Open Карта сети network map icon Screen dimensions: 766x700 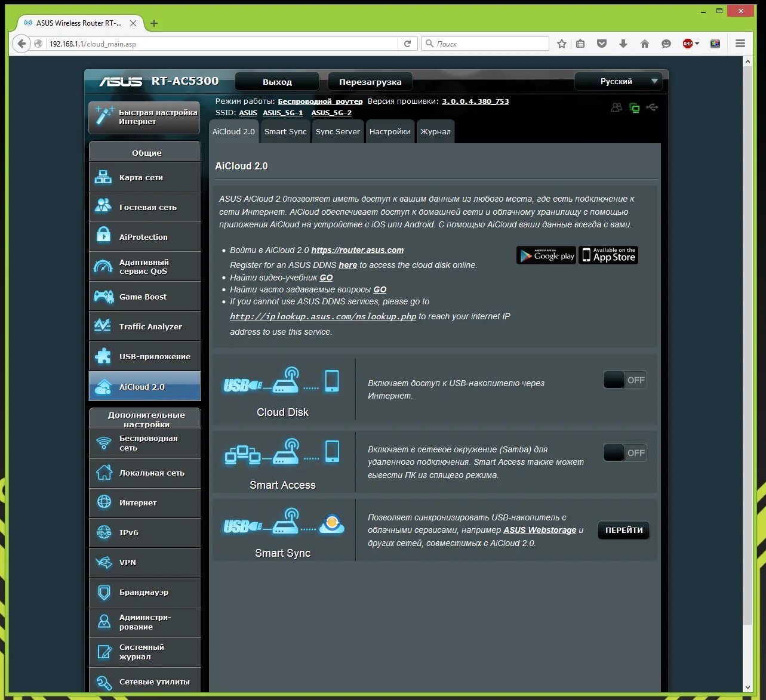tap(103, 177)
